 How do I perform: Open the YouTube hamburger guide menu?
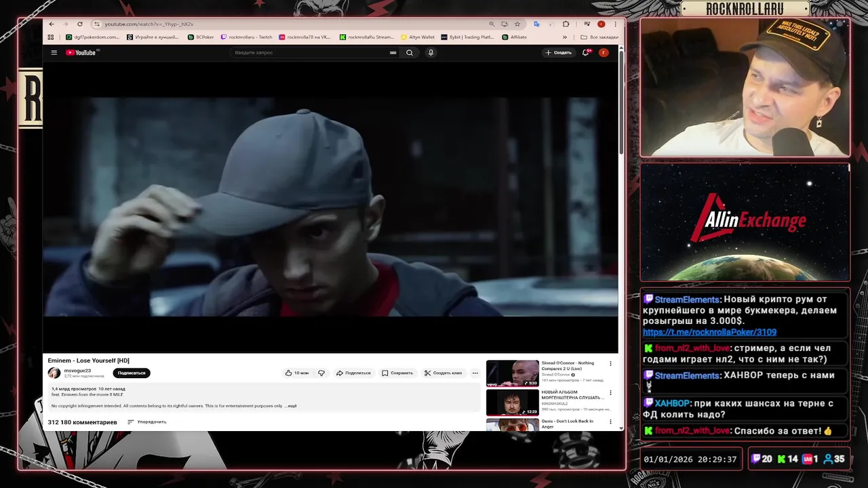click(54, 52)
